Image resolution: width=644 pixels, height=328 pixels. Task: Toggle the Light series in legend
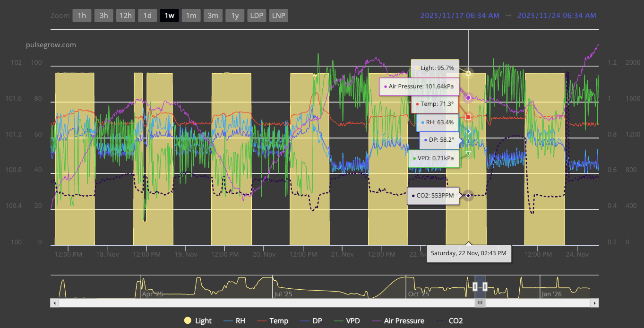point(198,321)
